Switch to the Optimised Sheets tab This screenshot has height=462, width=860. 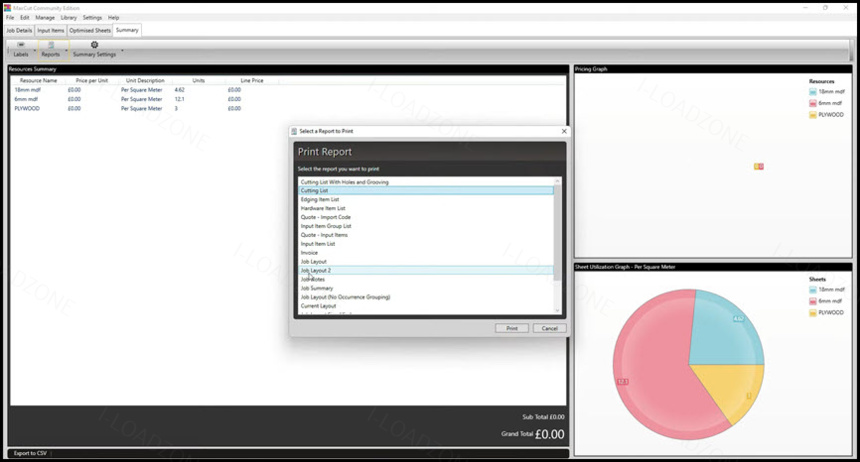89,30
